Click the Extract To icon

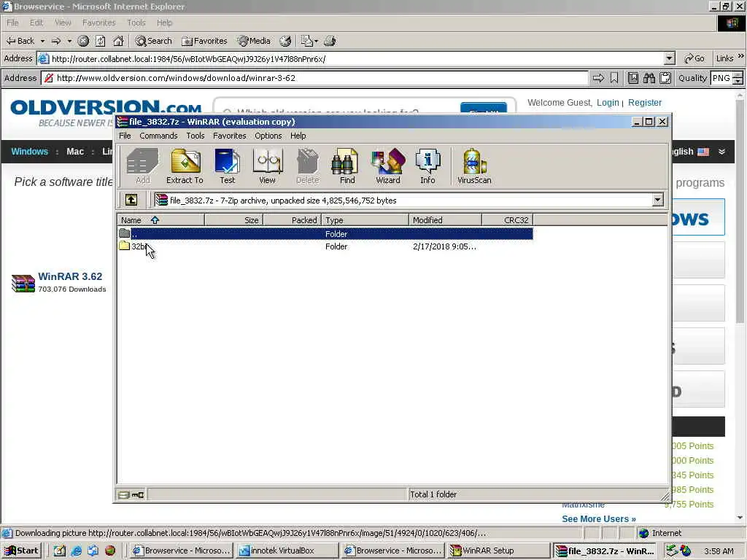185,166
